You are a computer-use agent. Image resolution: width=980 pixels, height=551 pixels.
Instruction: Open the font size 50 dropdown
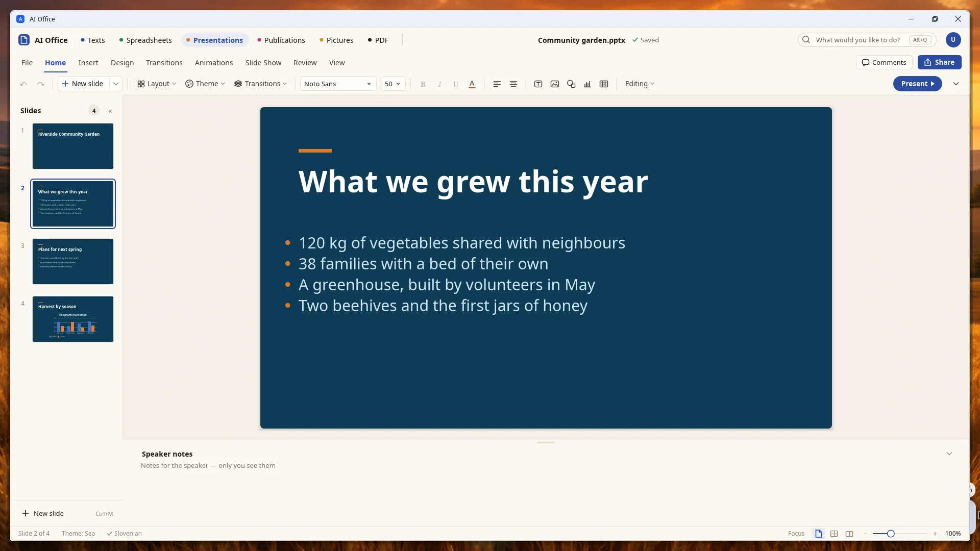(393, 84)
